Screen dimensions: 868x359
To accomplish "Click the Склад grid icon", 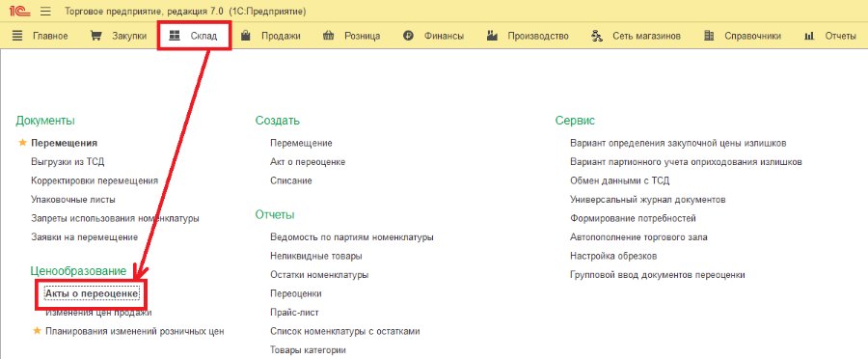I will [x=175, y=36].
